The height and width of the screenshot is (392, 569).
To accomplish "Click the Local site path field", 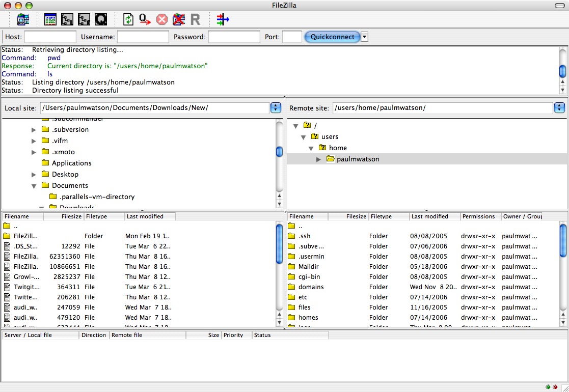I will [154, 108].
